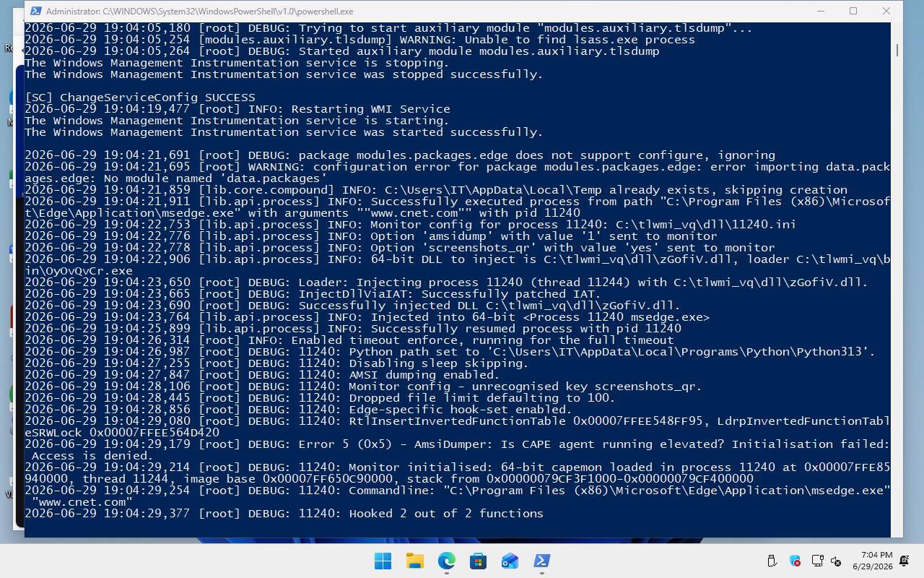This screenshot has height=578, width=924.
Task: Launch Microsoft Edge from the taskbar
Action: 446,561
